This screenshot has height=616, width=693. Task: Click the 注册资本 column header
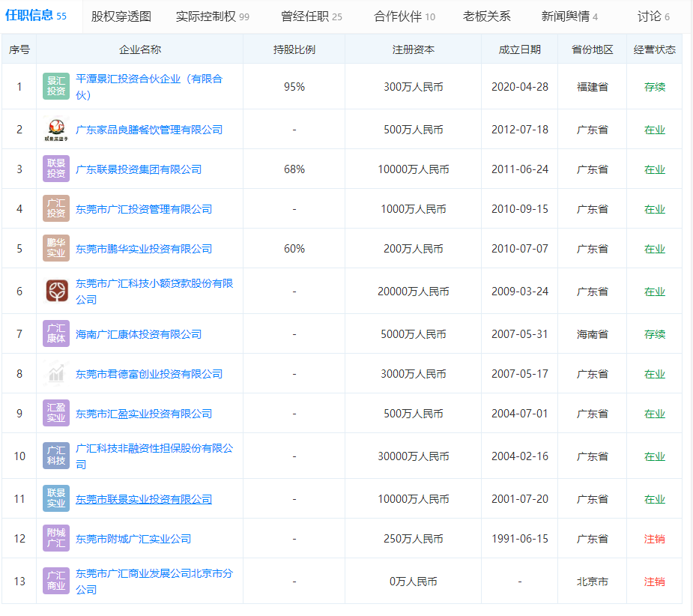(x=414, y=49)
